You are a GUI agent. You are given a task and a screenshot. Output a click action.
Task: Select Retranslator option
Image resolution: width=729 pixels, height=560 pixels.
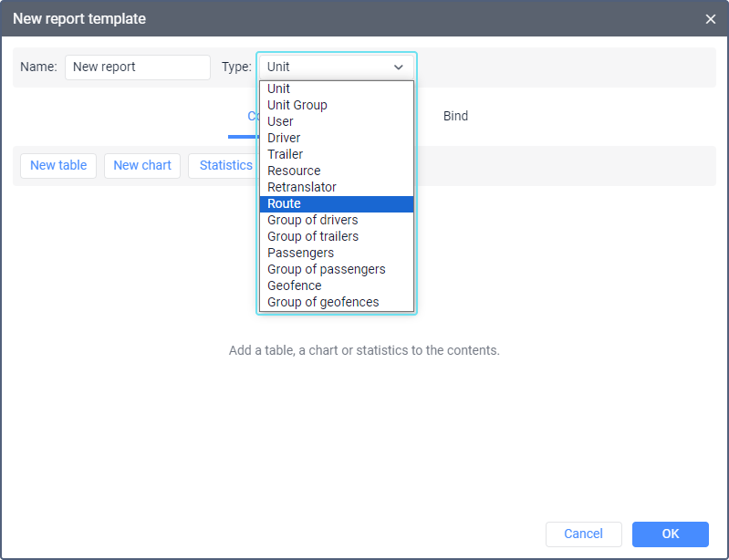pyautogui.click(x=302, y=187)
